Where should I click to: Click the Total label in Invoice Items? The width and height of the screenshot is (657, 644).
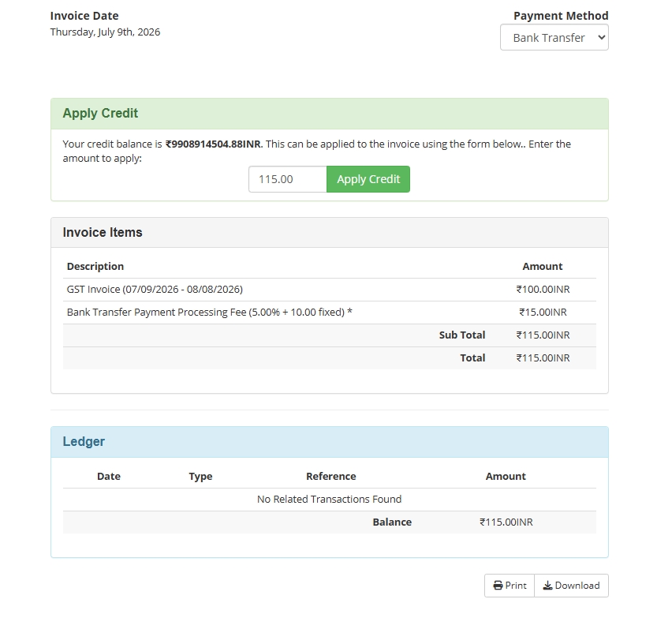point(472,358)
